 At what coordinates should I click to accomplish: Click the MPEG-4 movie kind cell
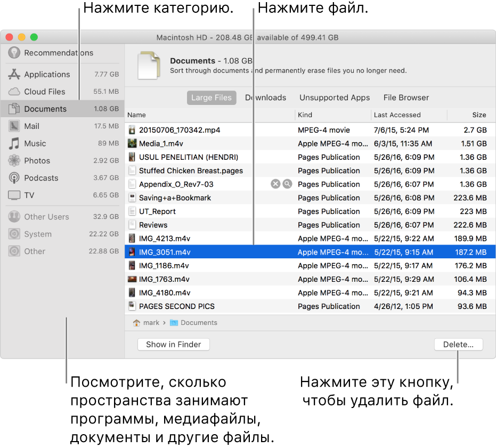point(323,130)
